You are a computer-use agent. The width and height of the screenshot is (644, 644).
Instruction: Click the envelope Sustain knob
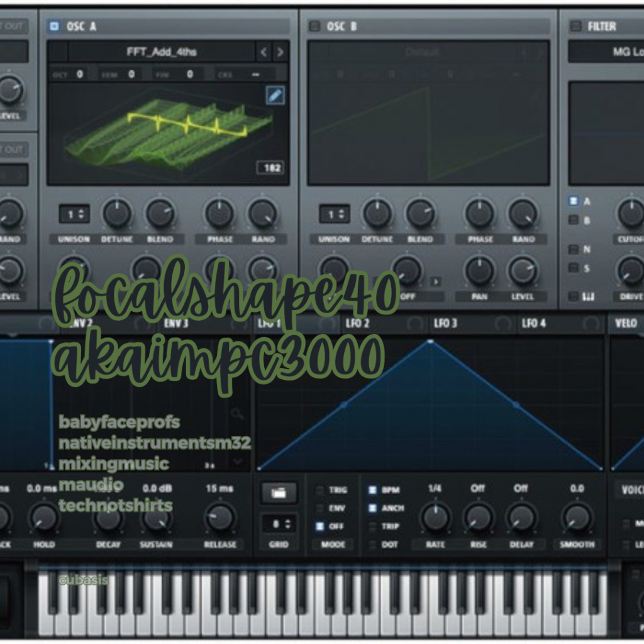157,518
